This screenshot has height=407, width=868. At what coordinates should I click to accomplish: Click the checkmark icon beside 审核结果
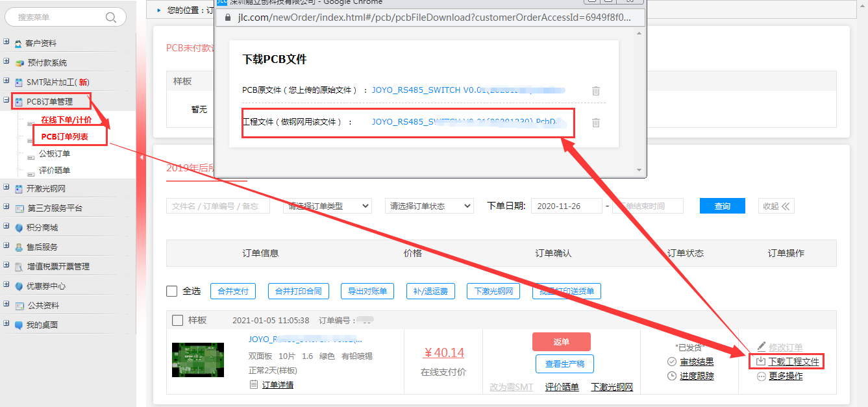point(672,362)
